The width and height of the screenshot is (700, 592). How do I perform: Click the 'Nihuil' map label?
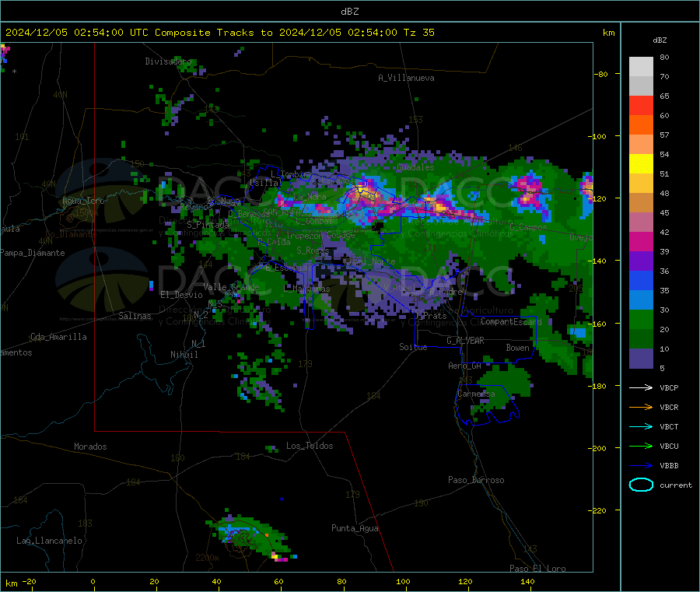184,355
